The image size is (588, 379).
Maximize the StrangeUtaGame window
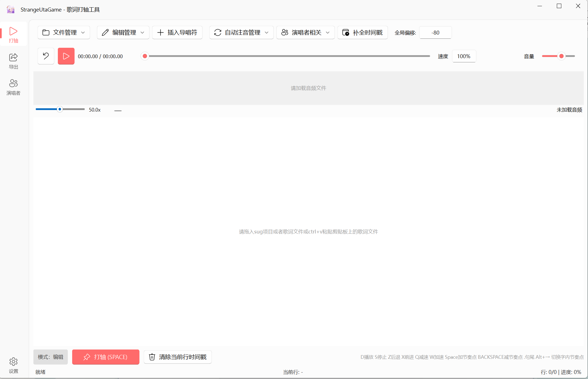559,6
